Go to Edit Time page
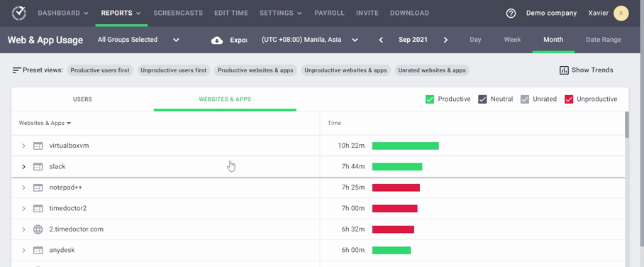The image size is (644, 267). pyautogui.click(x=231, y=13)
